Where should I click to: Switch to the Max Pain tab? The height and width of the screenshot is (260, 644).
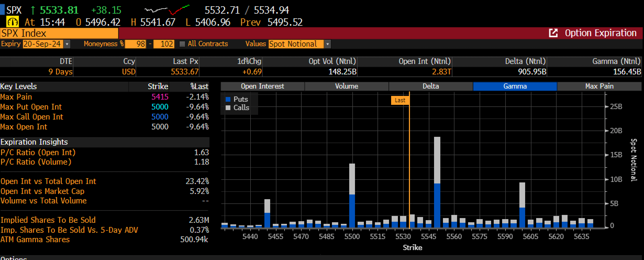click(599, 86)
